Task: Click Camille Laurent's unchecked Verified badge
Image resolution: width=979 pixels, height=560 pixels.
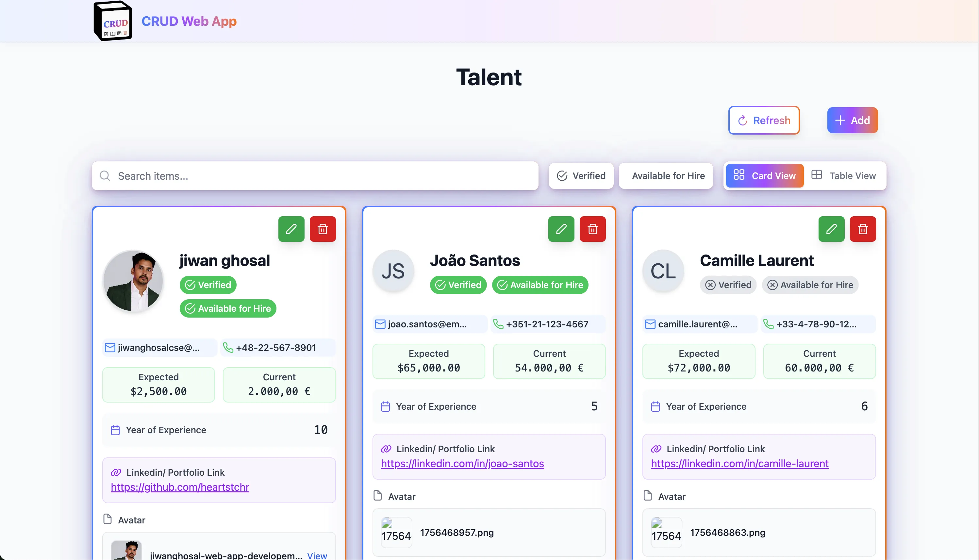Action: coord(728,285)
